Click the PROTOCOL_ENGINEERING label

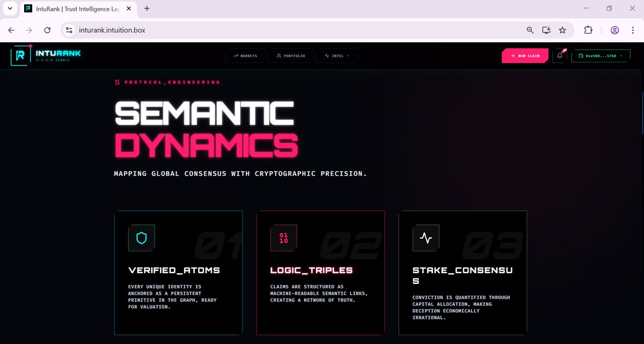pyautogui.click(x=172, y=82)
